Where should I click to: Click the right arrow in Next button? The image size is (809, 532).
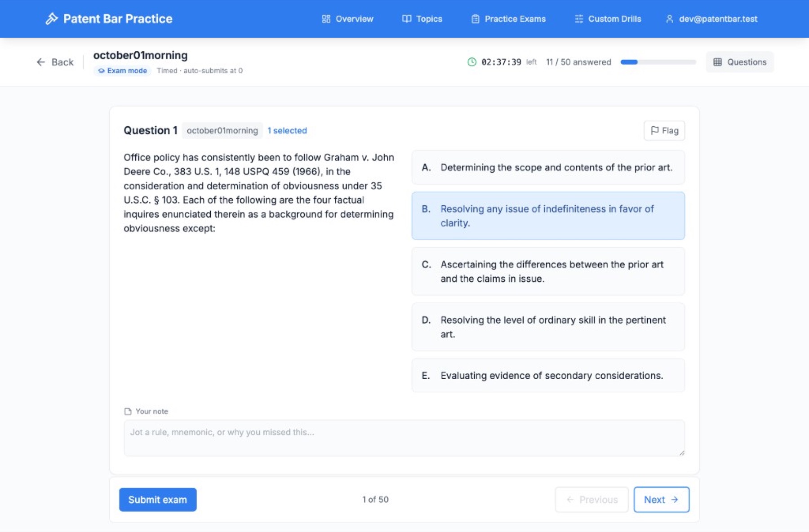click(x=675, y=500)
